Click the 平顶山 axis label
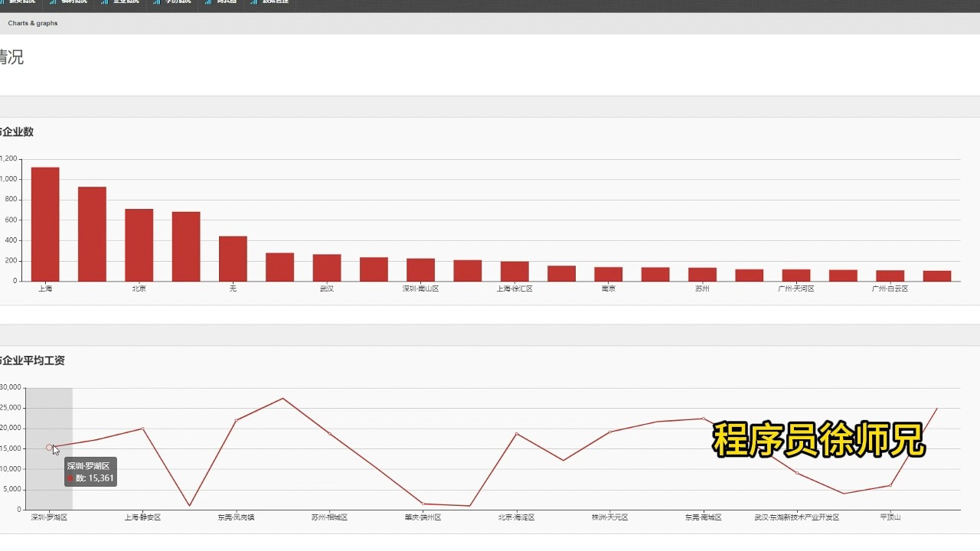 click(x=890, y=517)
